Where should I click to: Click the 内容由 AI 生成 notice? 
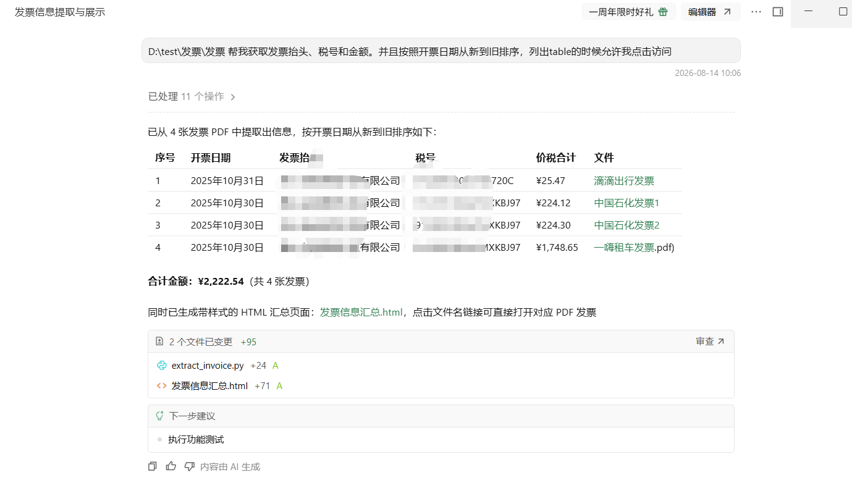click(230, 467)
